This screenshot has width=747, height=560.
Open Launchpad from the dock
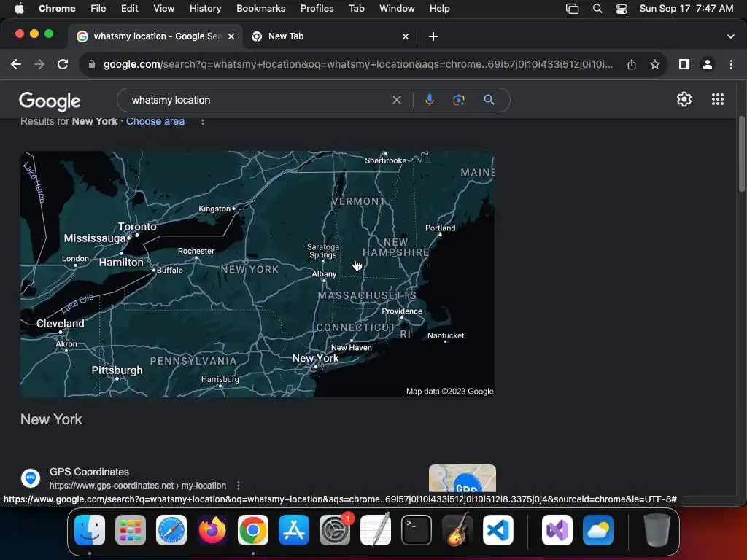131,530
